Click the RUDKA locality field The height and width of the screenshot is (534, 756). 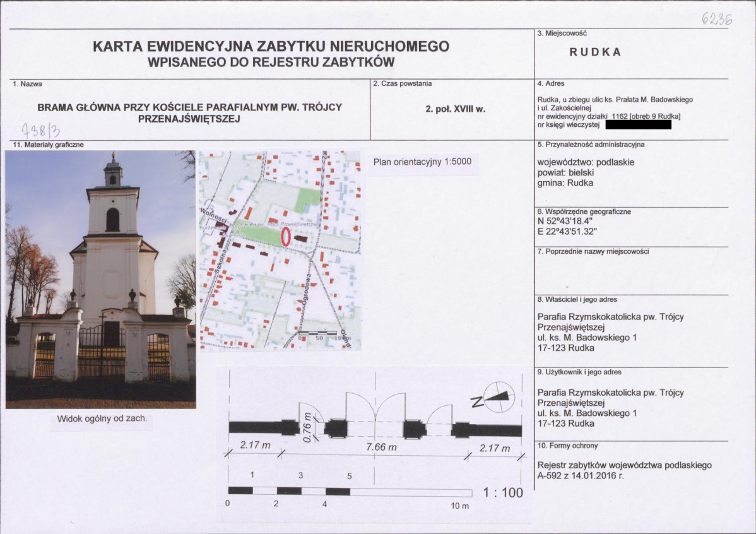pyautogui.click(x=595, y=52)
